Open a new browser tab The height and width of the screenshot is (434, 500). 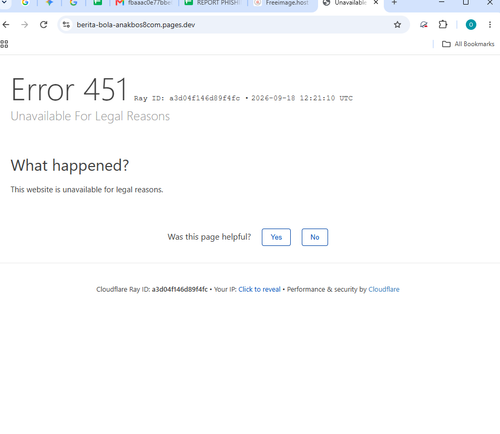coord(394,3)
